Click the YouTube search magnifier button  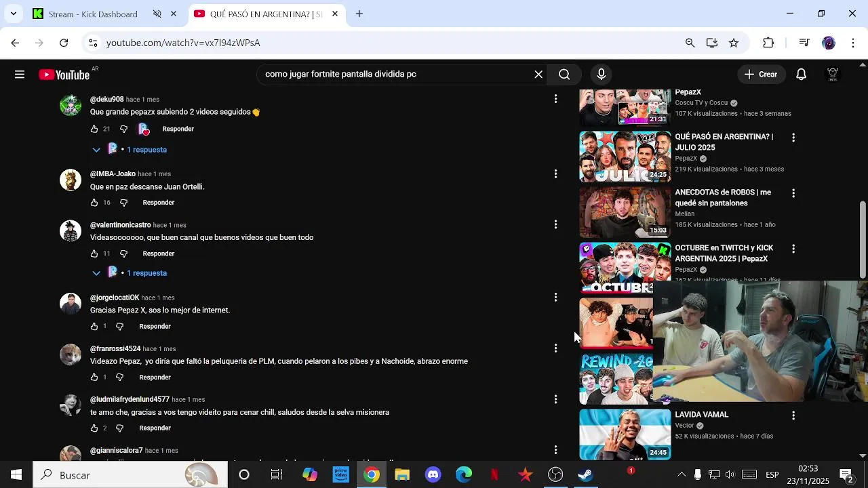[564, 75]
